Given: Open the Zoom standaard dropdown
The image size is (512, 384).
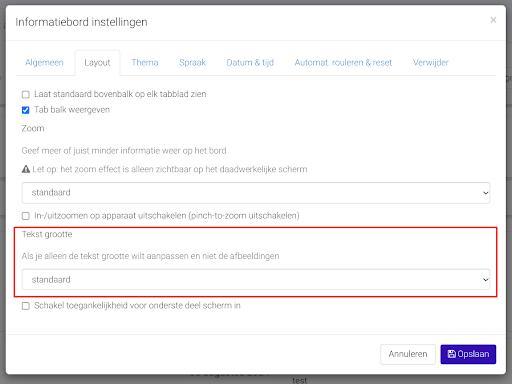Looking at the screenshot, I should coord(256,193).
